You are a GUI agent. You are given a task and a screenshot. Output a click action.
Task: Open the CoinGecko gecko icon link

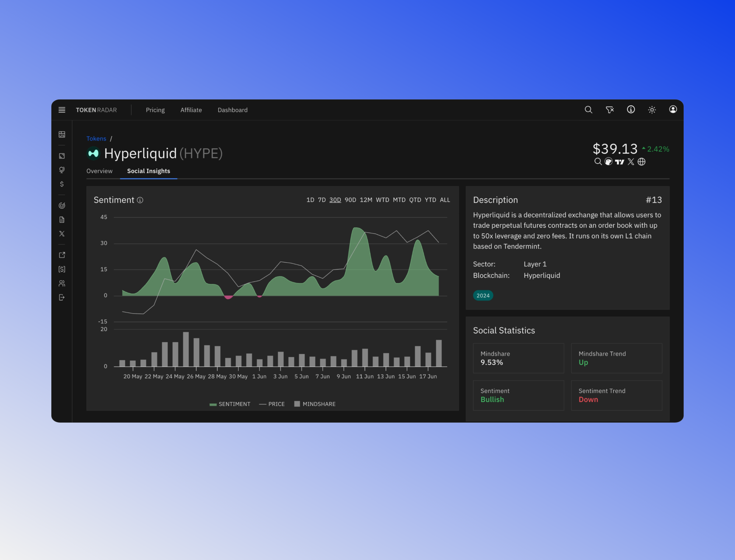(609, 162)
